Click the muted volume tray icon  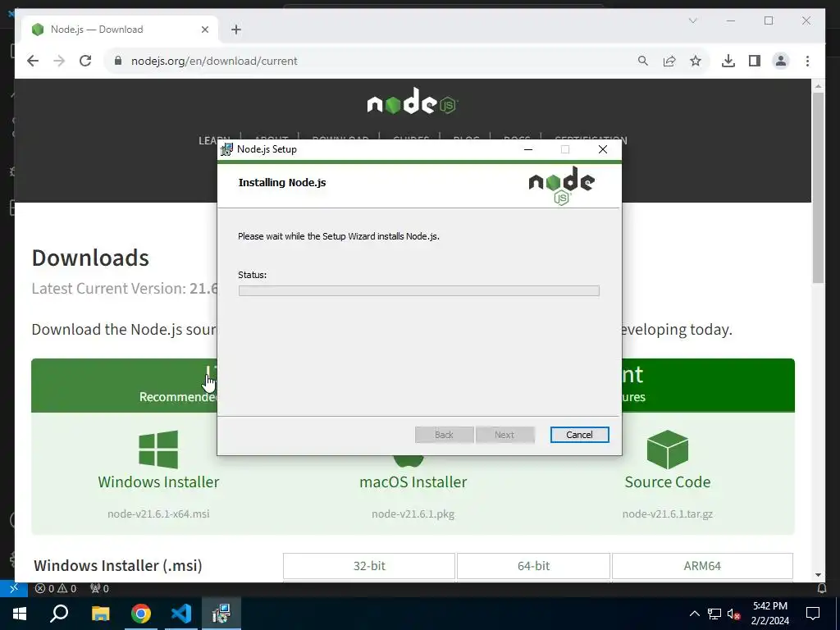tap(734, 614)
